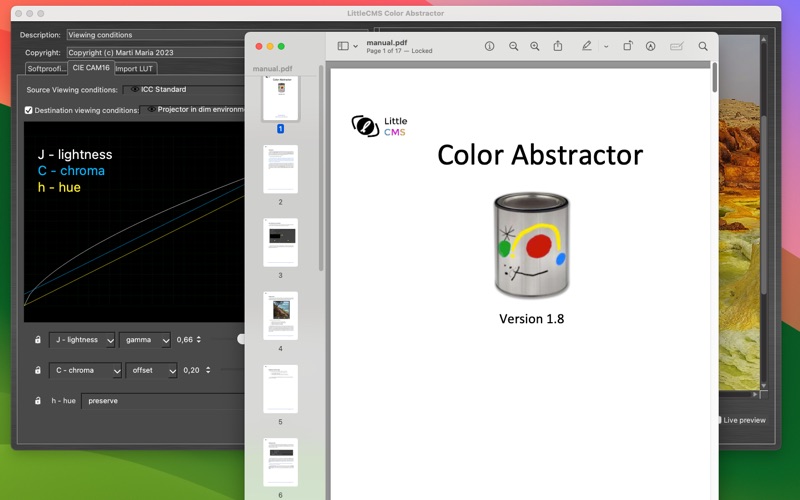Open Source Viewing conditions ICC Standard dropdown
This screenshot has width=800, height=500.
click(x=184, y=89)
